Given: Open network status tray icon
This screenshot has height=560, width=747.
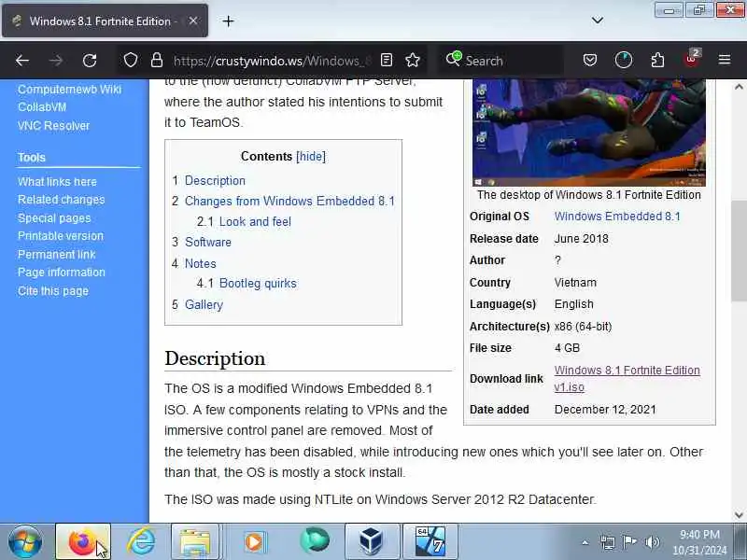Looking at the screenshot, I should click(608, 542).
